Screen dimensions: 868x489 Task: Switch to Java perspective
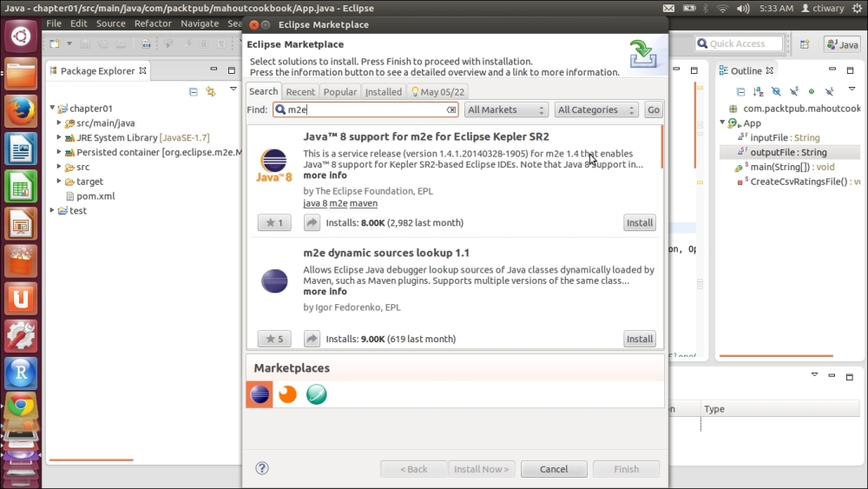pos(842,44)
